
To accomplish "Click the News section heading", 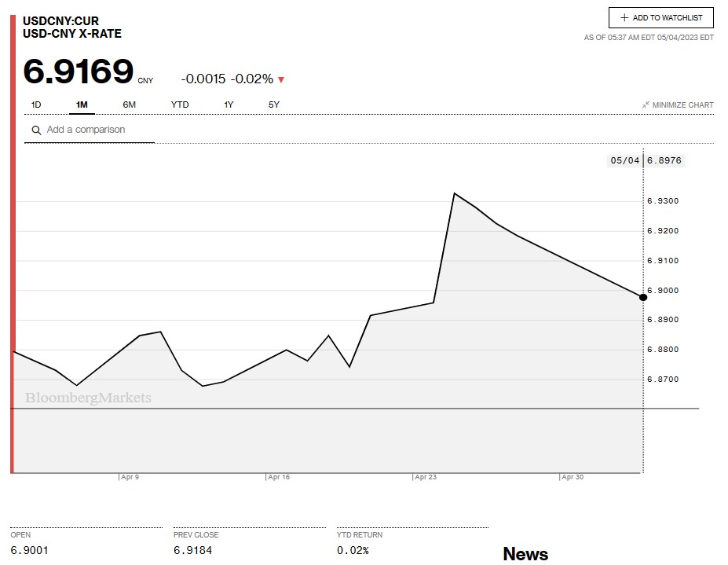I will pos(525,554).
